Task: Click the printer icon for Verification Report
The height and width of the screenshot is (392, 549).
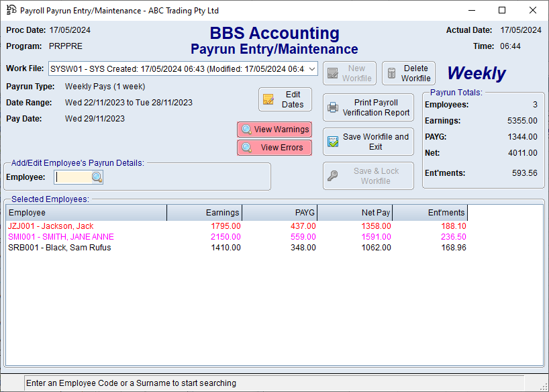Action: [333, 108]
